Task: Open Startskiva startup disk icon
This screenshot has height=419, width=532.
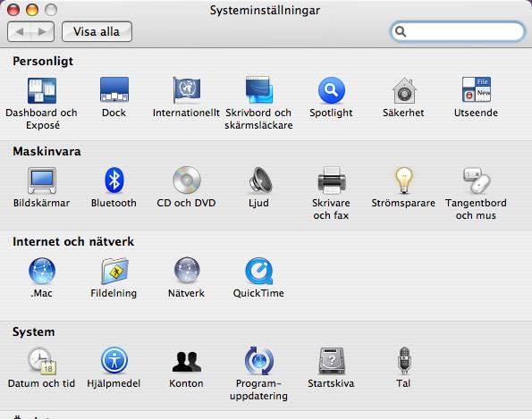Action: point(332,361)
